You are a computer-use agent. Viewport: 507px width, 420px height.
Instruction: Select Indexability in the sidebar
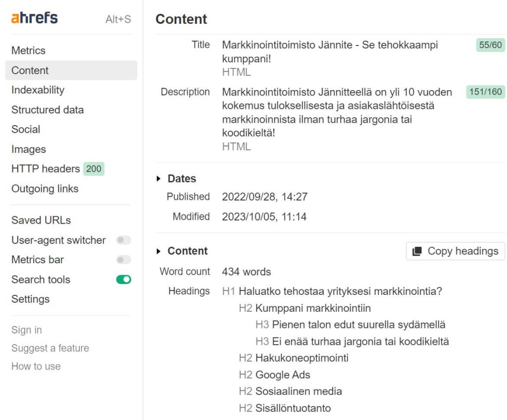point(38,90)
